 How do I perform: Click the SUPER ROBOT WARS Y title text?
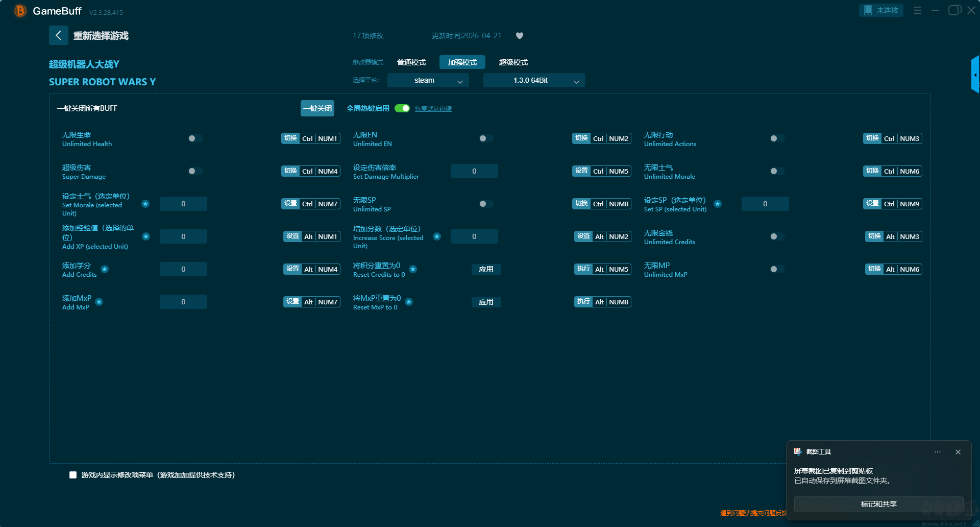tap(102, 82)
